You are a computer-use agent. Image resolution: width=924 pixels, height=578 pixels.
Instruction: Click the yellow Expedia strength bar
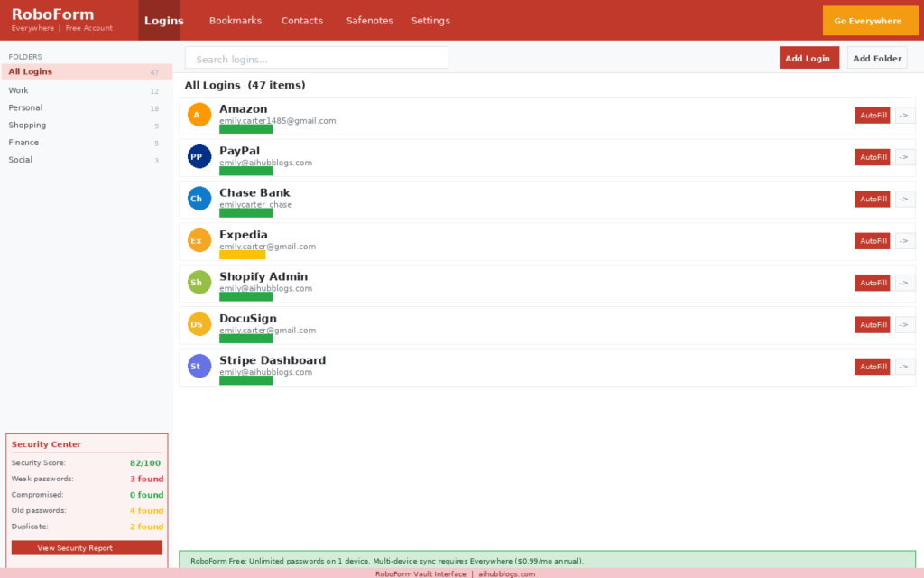pos(242,255)
